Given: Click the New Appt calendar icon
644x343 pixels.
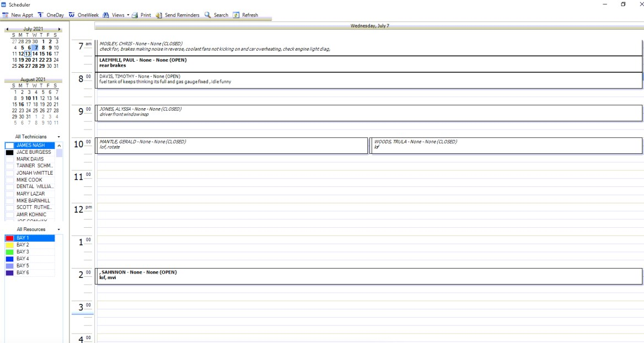Looking at the screenshot, I should click(x=6, y=15).
